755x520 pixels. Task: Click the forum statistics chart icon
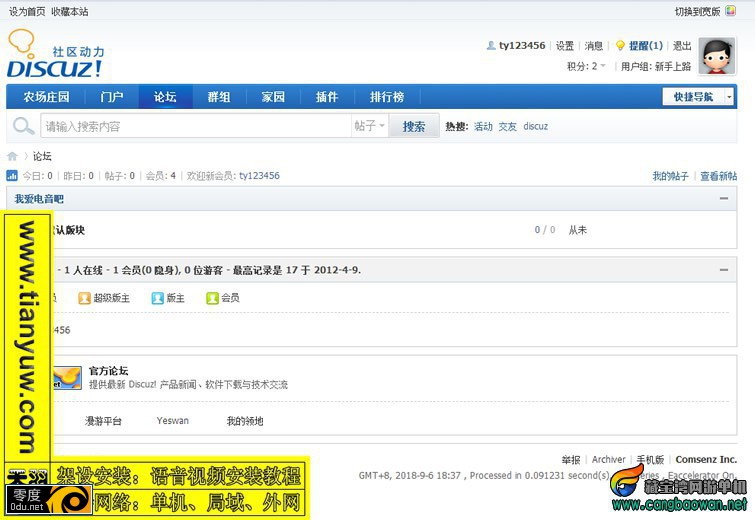click(x=12, y=175)
